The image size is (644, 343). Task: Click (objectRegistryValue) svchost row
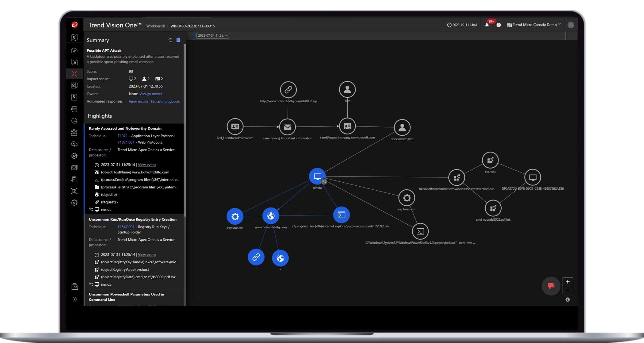point(122,269)
